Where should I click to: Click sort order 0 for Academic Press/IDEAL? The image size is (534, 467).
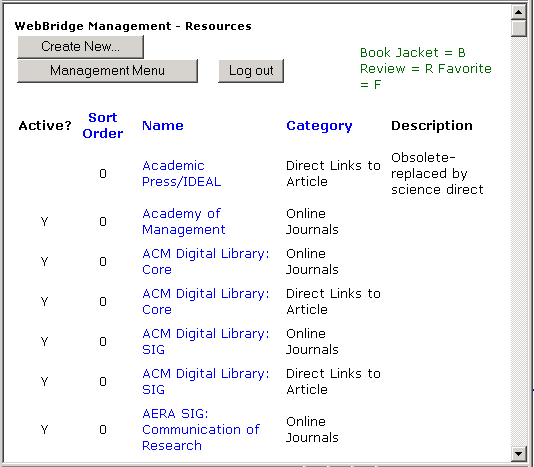[x=103, y=174]
